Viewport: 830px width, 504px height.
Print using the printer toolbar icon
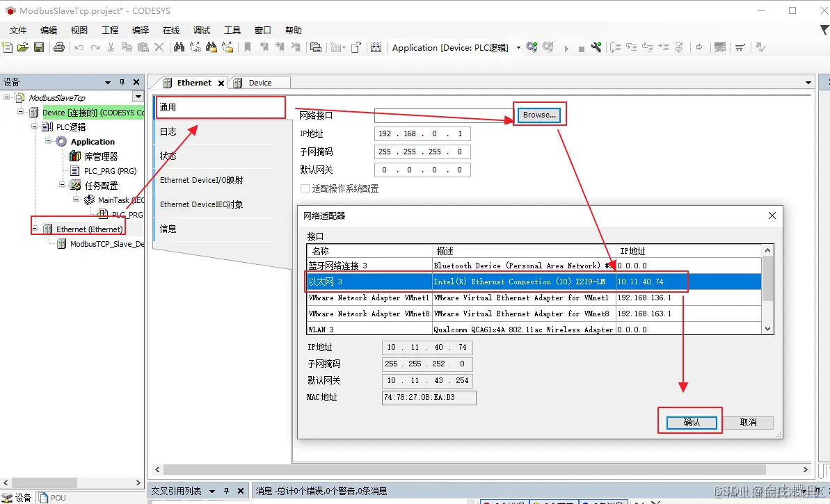58,47
